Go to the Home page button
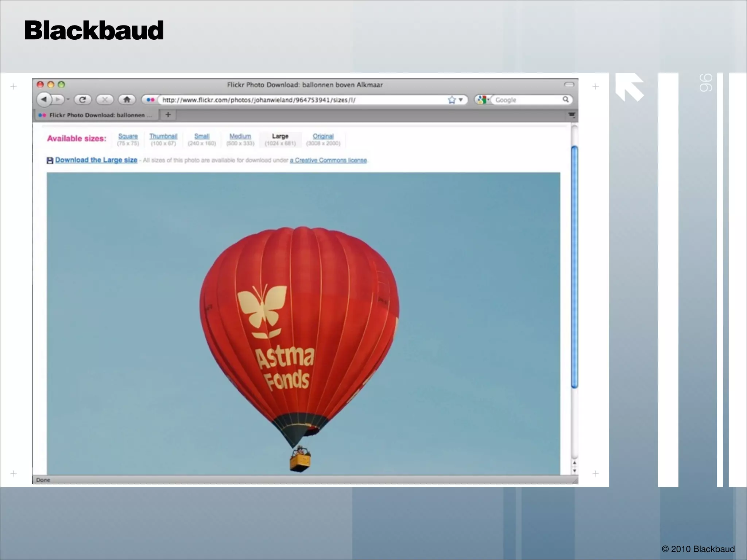The height and width of the screenshot is (560, 747). [x=127, y=99]
